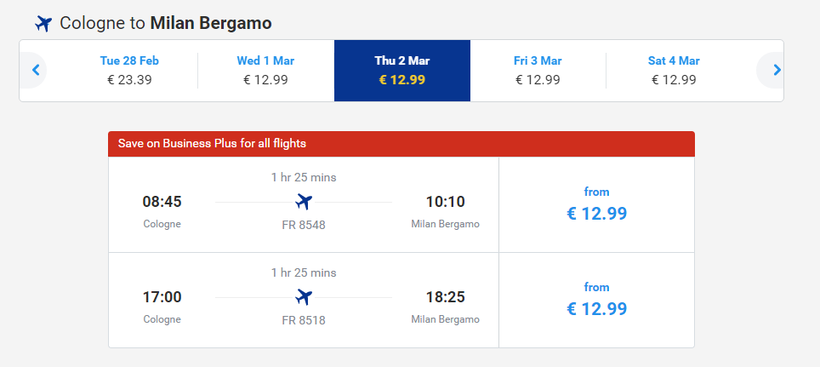Image resolution: width=820 pixels, height=367 pixels.
Task: Select the € 12.99 fare for 17:00 flight
Action: click(597, 300)
